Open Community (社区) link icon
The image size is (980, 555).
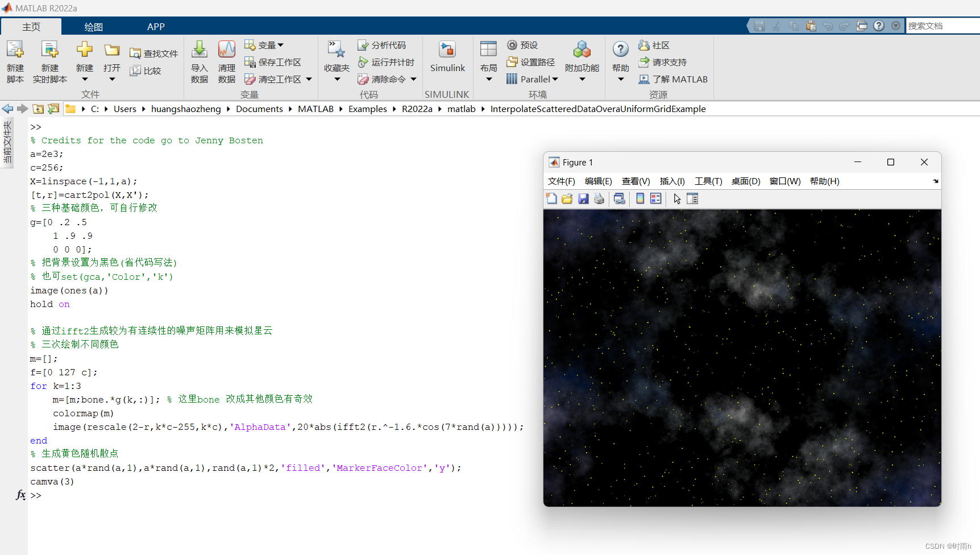coord(644,45)
